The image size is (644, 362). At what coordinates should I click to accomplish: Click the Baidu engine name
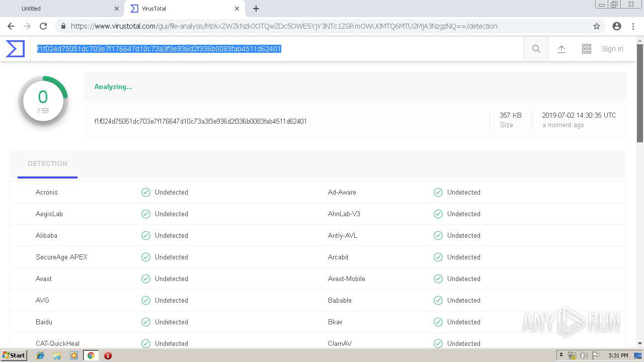[x=44, y=322]
